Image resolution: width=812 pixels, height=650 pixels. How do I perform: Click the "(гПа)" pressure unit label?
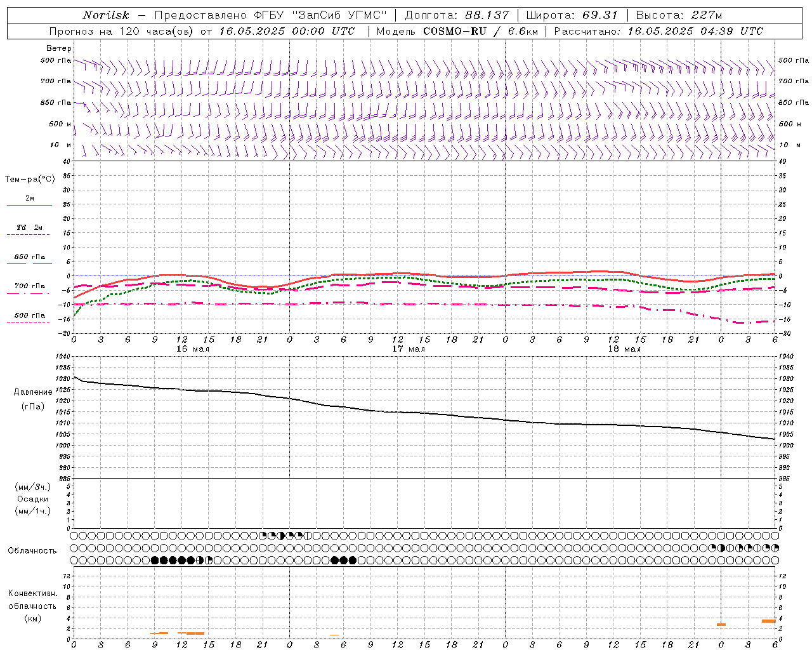pos(33,406)
